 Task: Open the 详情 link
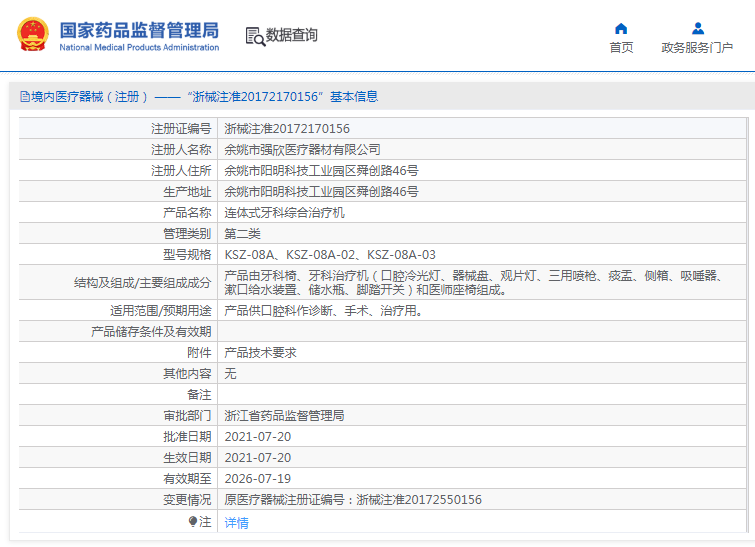[236, 522]
